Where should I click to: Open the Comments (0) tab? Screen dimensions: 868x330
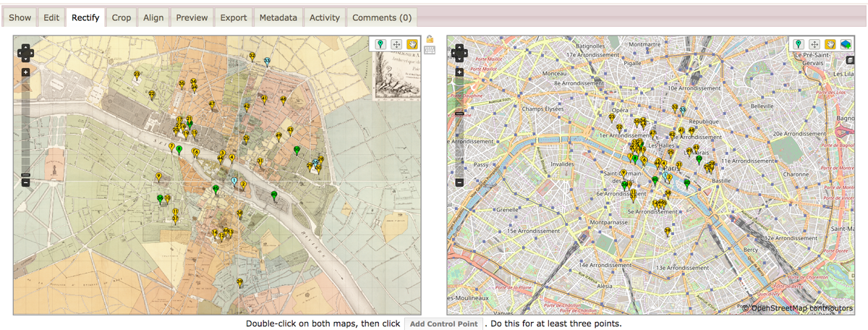[x=382, y=17]
